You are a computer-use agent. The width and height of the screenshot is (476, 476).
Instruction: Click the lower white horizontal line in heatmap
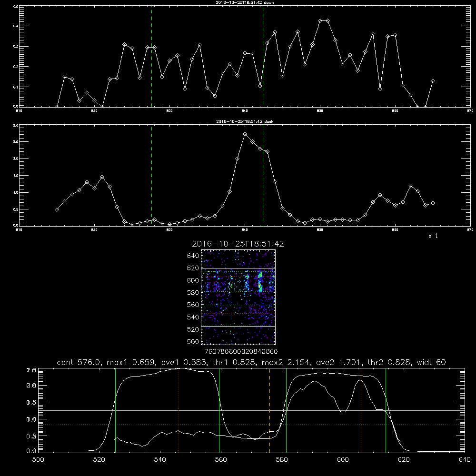[x=238, y=326]
